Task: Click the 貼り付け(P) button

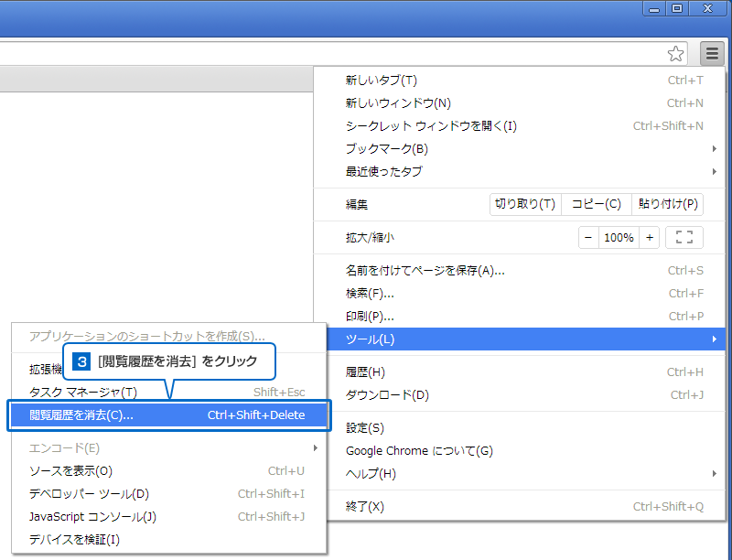Action: pos(667,204)
